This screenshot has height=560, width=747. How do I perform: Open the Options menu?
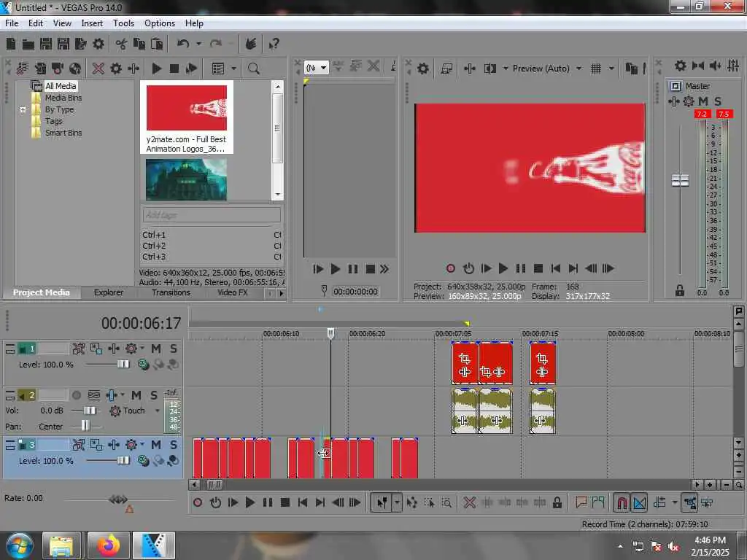(160, 23)
